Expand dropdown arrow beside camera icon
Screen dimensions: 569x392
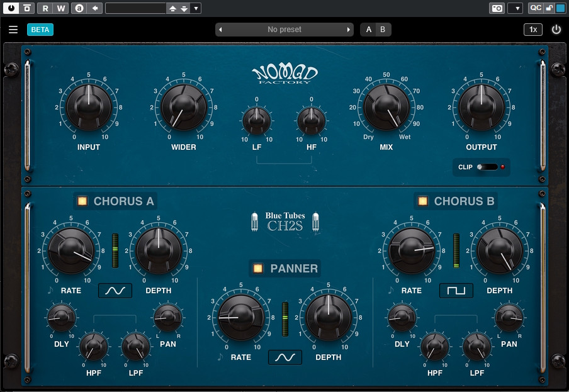point(515,8)
